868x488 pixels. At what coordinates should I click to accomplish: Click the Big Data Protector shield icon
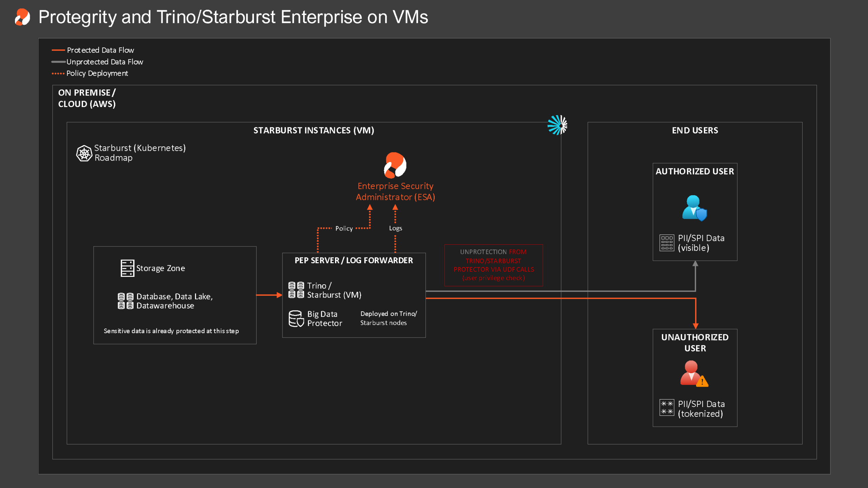click(x=296, y=319)
